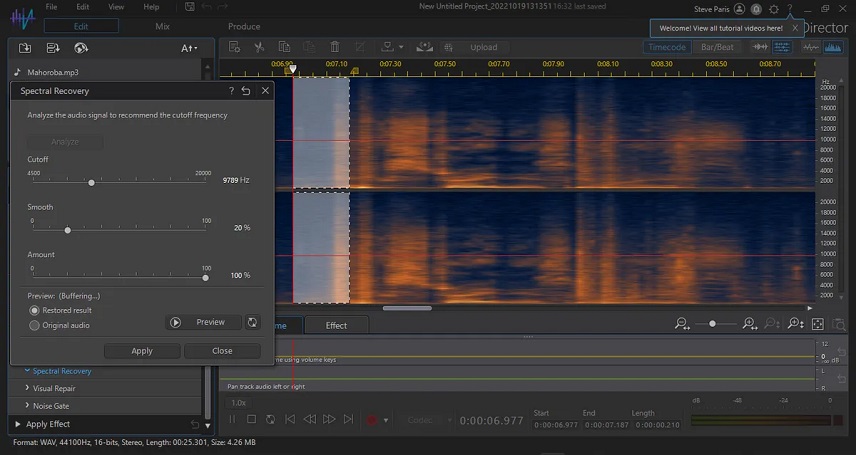Collapse the Spectral Recovery tree item
Screen dimensions: 856x455
click(x=27, y=371)
